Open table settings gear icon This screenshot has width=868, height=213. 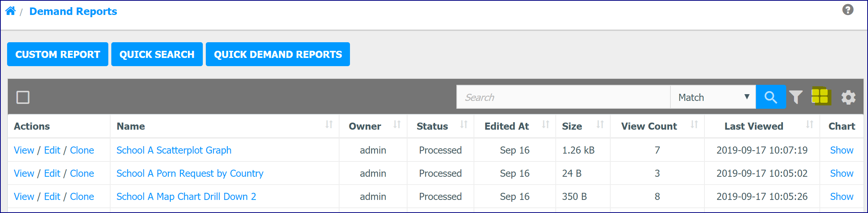tap(848, 98)
